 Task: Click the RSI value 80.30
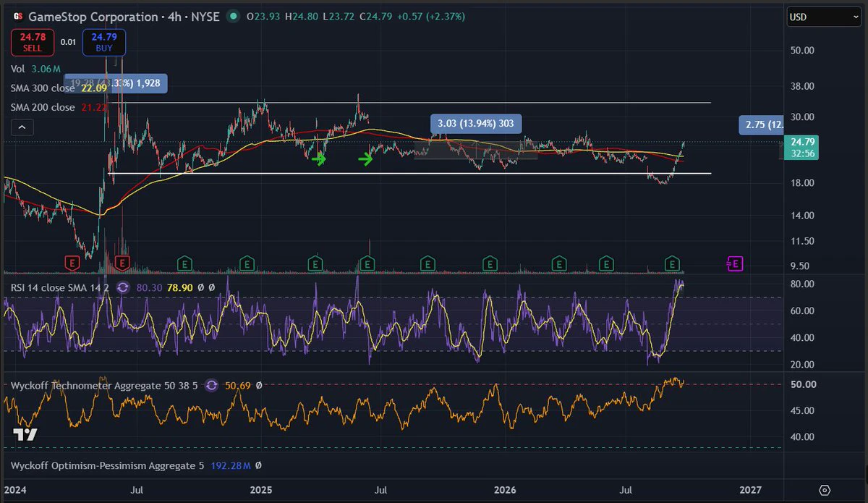(149, 287)
